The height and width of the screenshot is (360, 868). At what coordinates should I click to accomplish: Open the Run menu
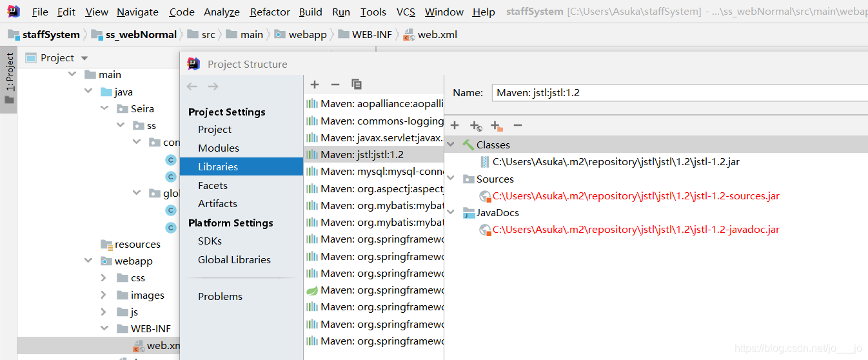pos(341,12)
